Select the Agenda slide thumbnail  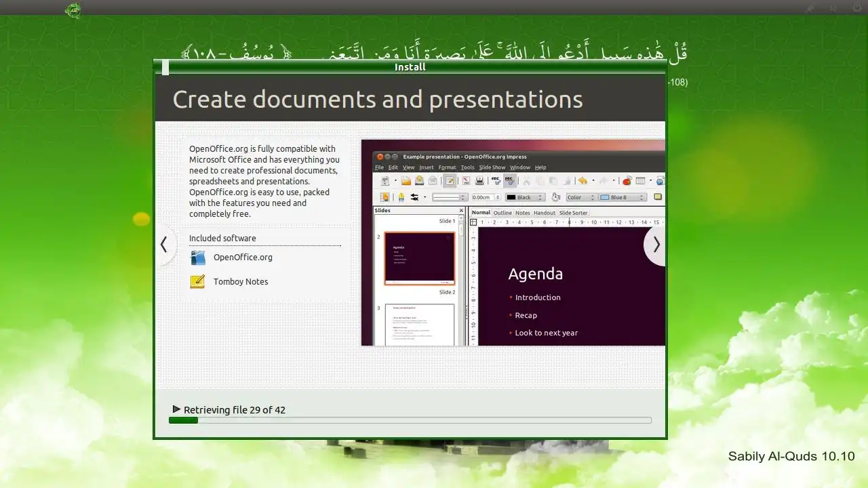[x=420, y=258]
